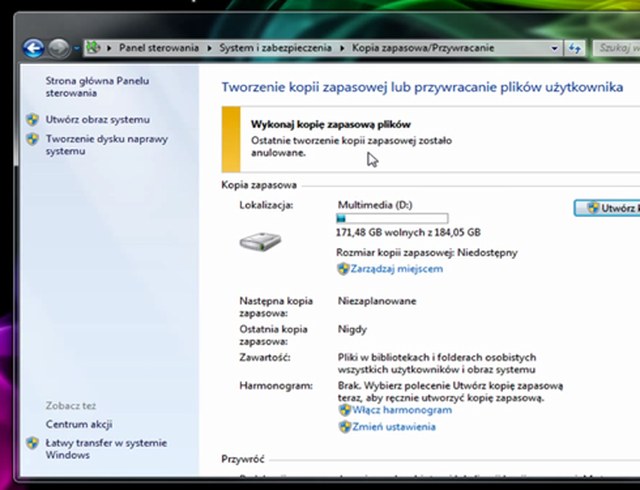Click the page title Tworzenie kopii zapasowej
Viewport: 640px width, 490px height.
(x=422, y=87)
